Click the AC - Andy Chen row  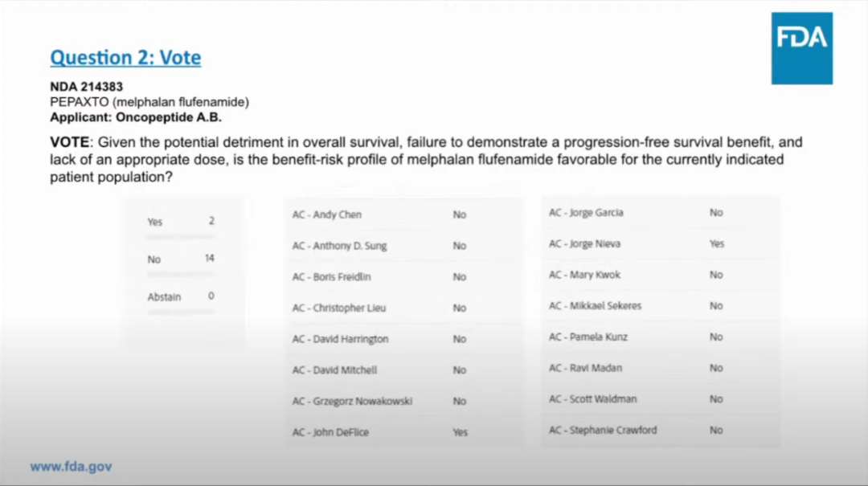pyautogui.click(x=403, y=214)
